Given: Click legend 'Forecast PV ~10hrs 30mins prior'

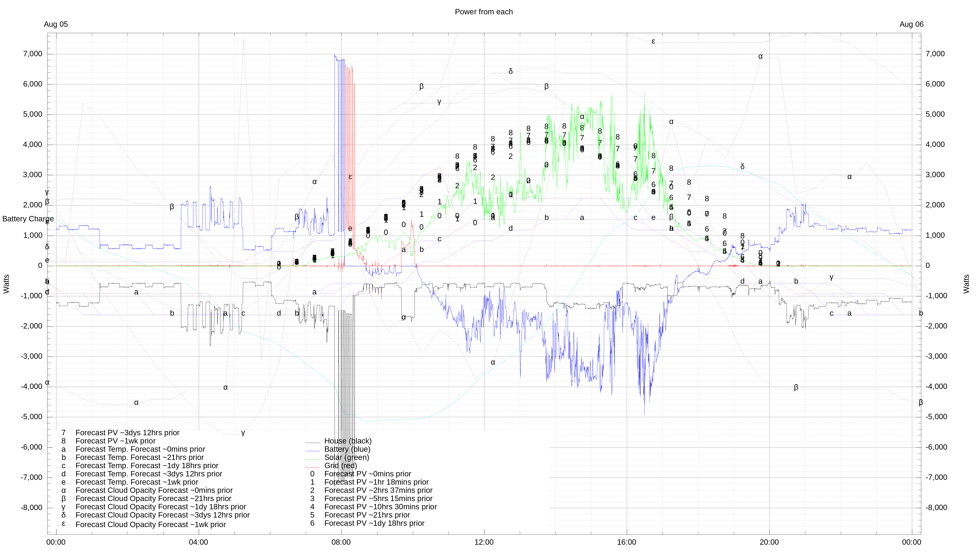Looking at the screenshot, I should click(x=381, y=507).
